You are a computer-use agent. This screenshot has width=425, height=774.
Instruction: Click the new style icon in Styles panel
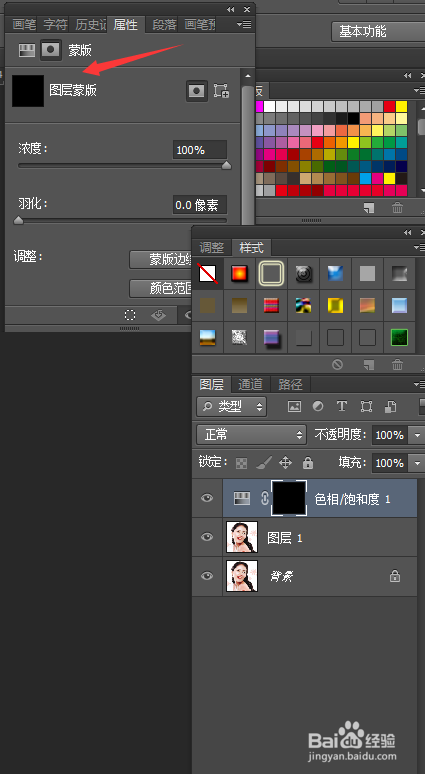369,365
